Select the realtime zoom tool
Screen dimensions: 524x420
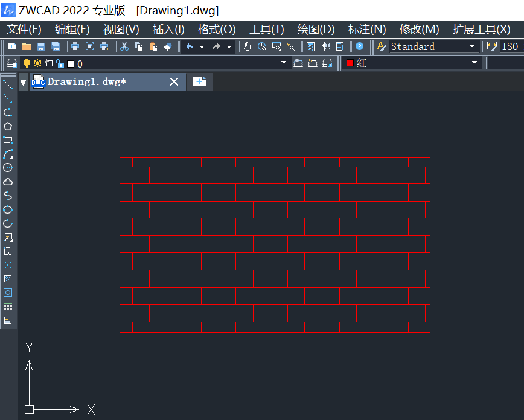262,46
